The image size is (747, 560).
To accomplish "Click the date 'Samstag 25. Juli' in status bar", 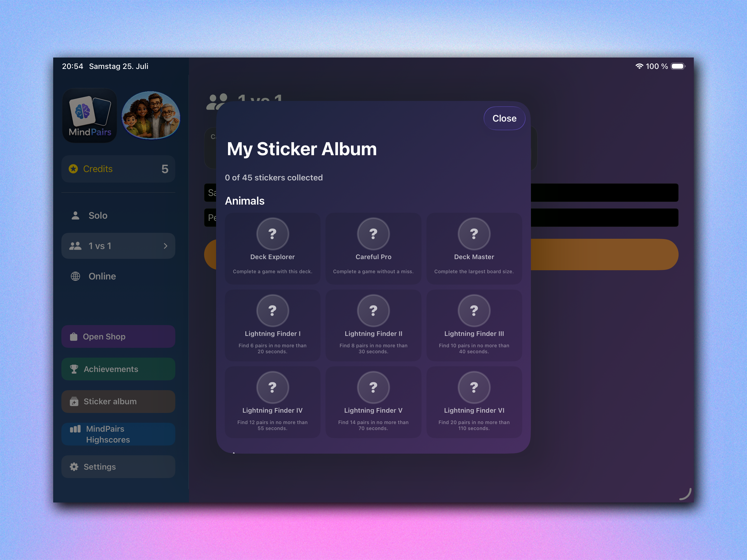I will (119, 66).
